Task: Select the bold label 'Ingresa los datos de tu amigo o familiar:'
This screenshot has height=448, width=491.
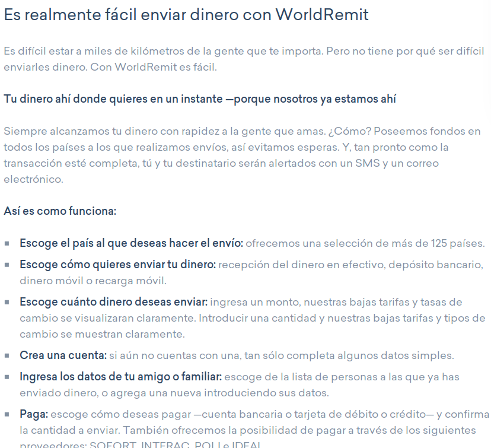Action: click(120, 377)
